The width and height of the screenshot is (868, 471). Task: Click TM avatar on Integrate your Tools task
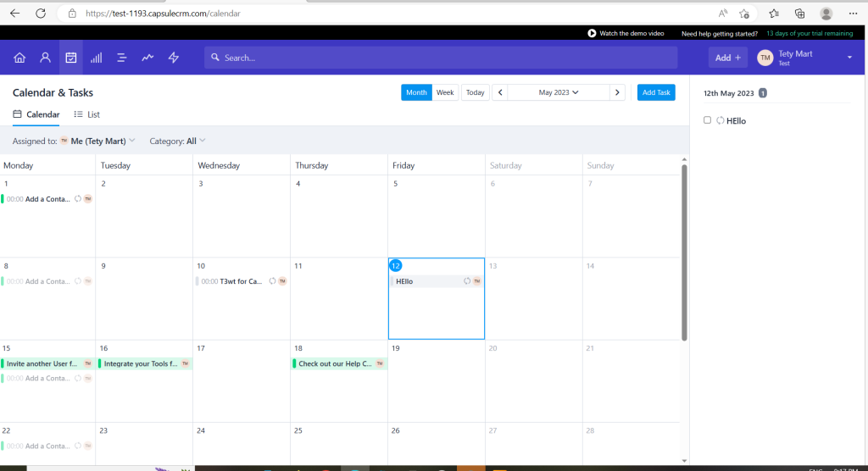pyautogui.click(x=186, y=363)
